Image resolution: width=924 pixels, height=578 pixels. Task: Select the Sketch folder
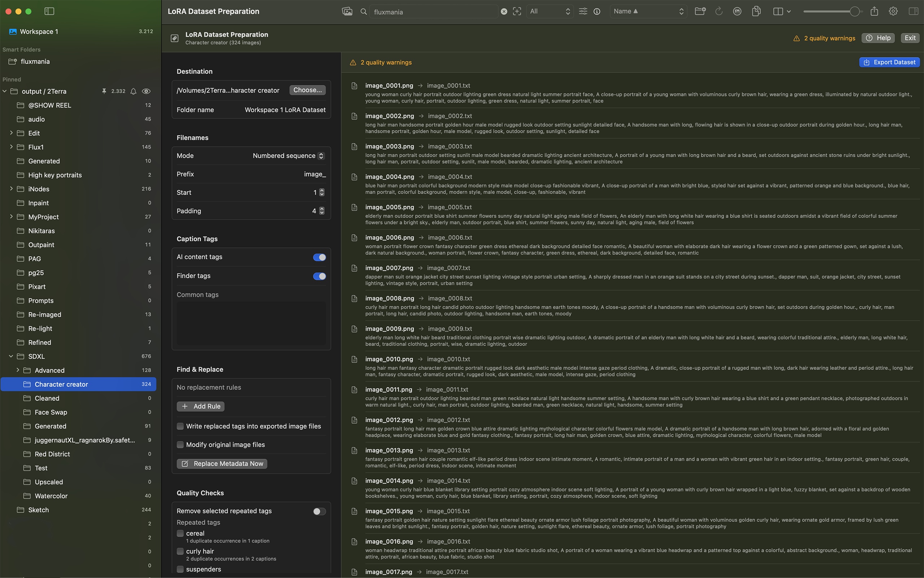pos(78,510)
